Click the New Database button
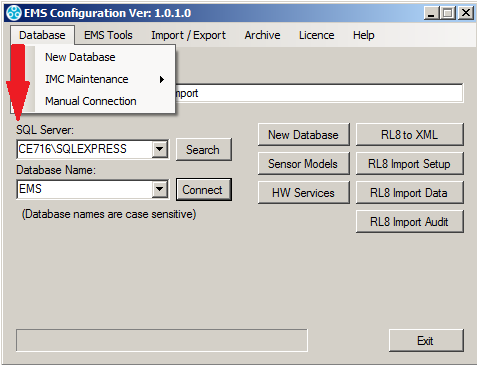Viewport: 477px width, 365px height. (304, 135)
